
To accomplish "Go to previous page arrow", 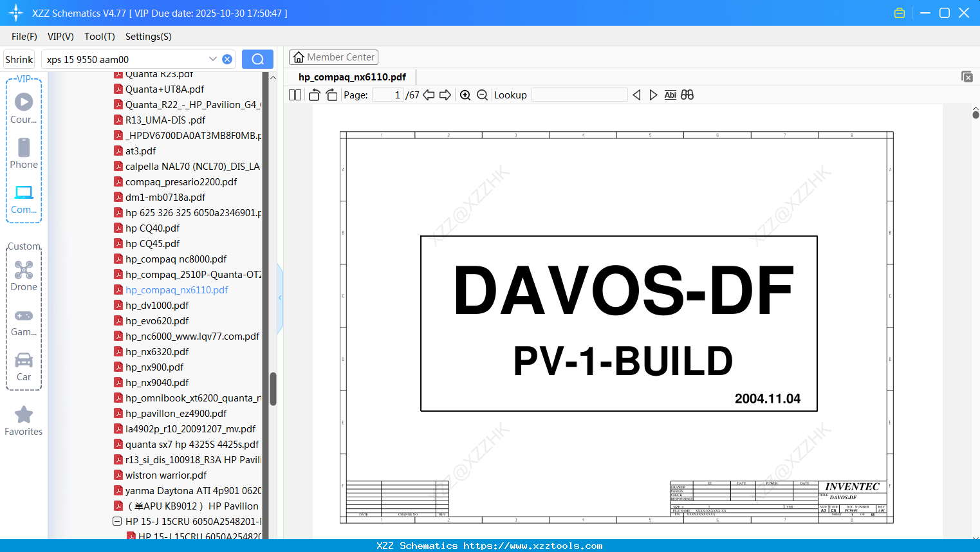I will coord(429,95).
